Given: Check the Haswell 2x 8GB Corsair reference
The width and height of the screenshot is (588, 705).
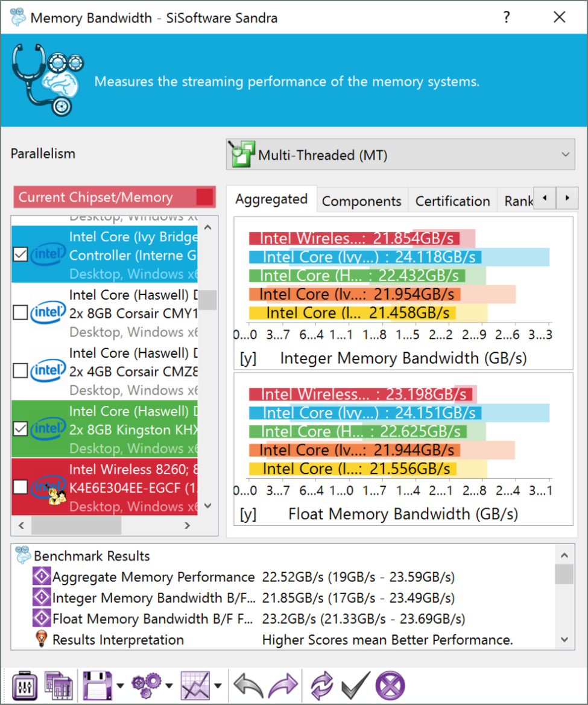Looking at the screenshot, I should coord(21,312).
